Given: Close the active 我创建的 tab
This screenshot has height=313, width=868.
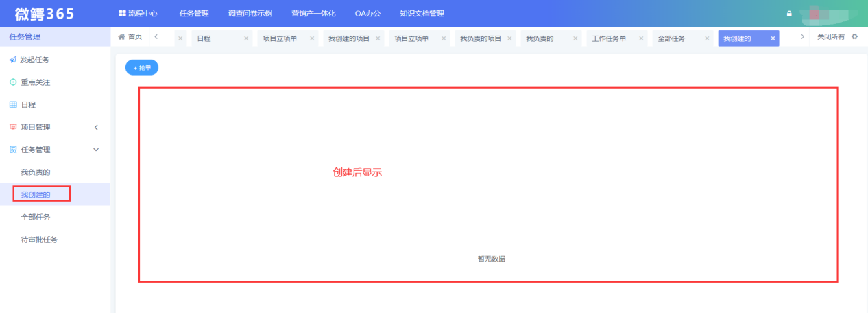Looking at the screenshot, I should point(773,38).
